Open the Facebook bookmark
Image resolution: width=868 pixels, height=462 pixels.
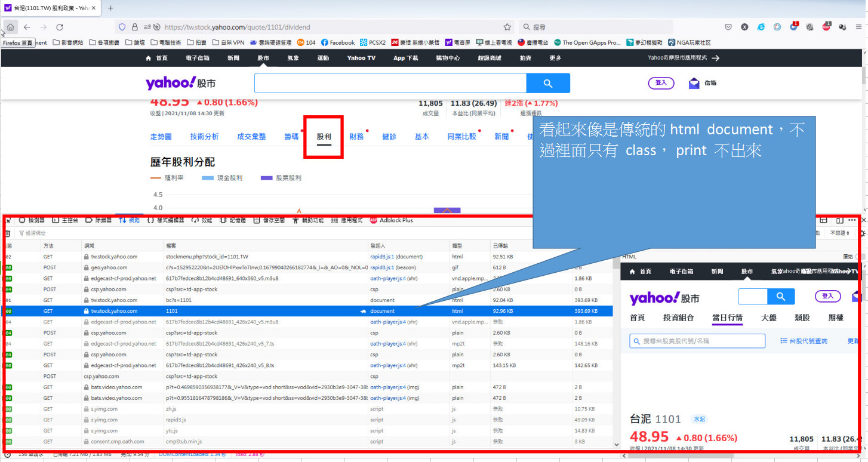click(338, 42)
